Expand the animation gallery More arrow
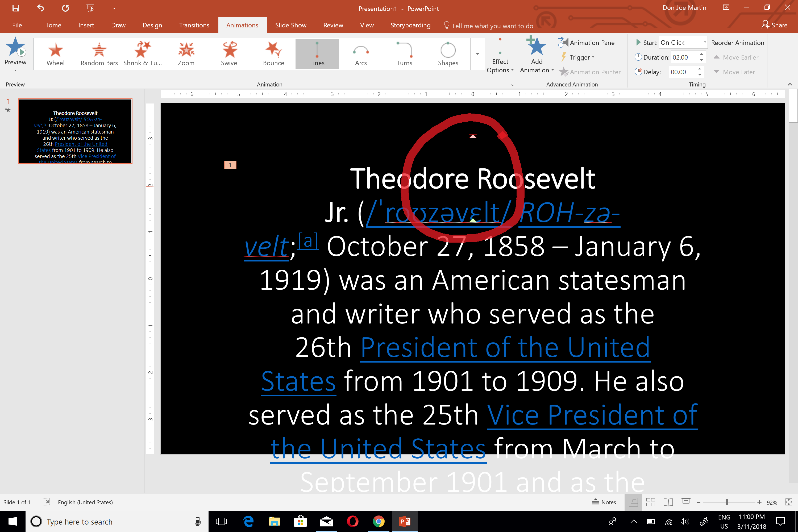The image size is (798, 532). [x=477, y=54]
